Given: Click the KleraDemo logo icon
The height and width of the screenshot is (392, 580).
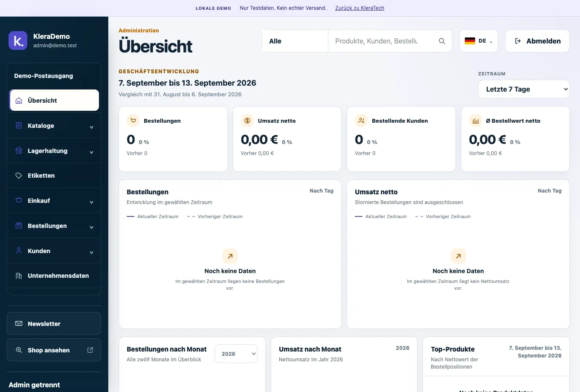Looking at the screenshot, I should pos(18,40).
